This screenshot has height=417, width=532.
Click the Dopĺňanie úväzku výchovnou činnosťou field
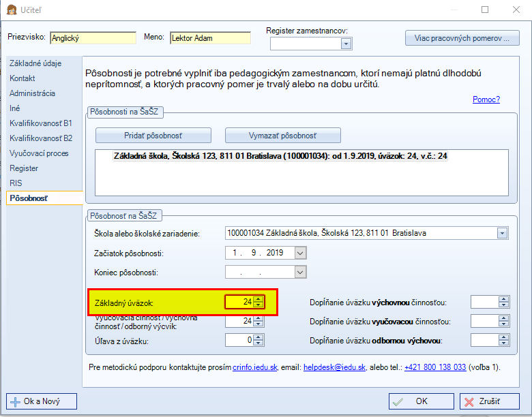[485, 302]
